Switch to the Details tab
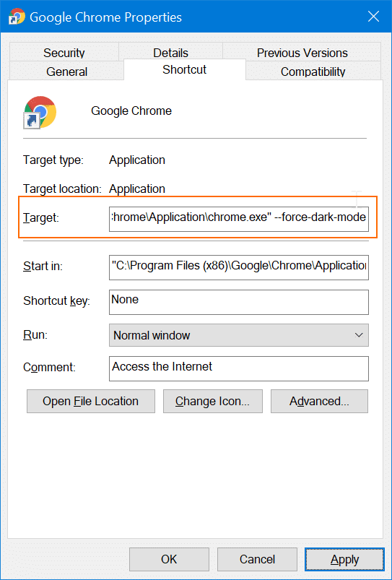The image size is (392, 580). (x=170, y=52)
